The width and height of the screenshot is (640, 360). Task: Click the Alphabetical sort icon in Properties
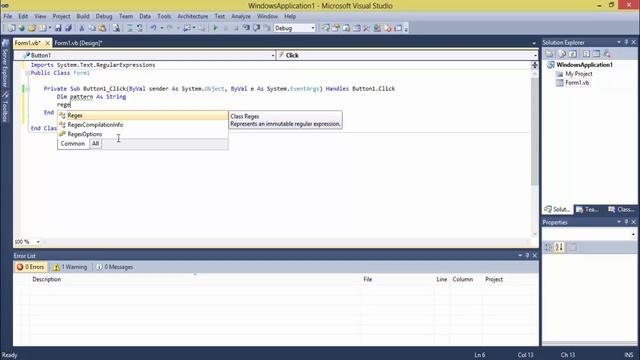[x=559, y=247]
